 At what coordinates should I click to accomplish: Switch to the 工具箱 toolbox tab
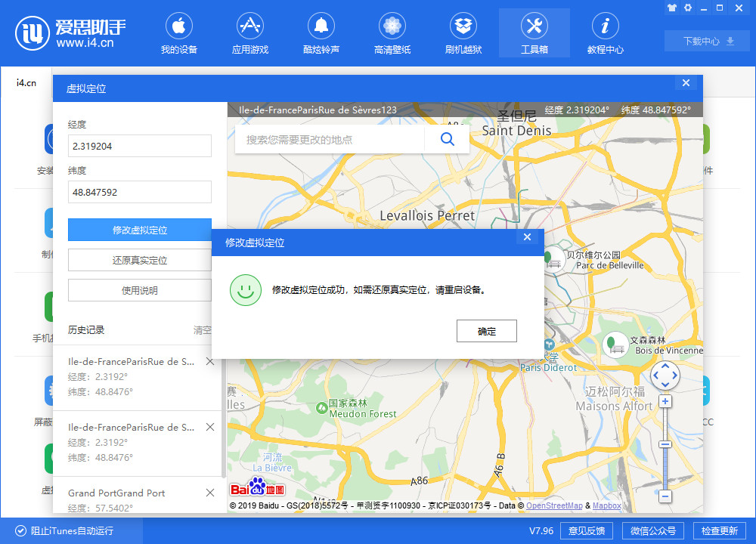tap(534, 32)
